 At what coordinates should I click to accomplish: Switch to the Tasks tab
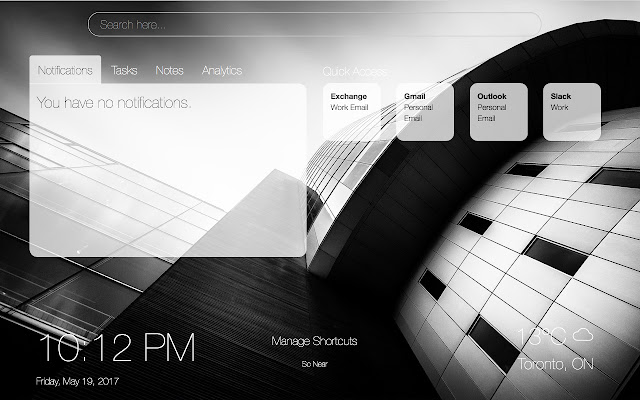pyautogui.click(x=124, y=70)
